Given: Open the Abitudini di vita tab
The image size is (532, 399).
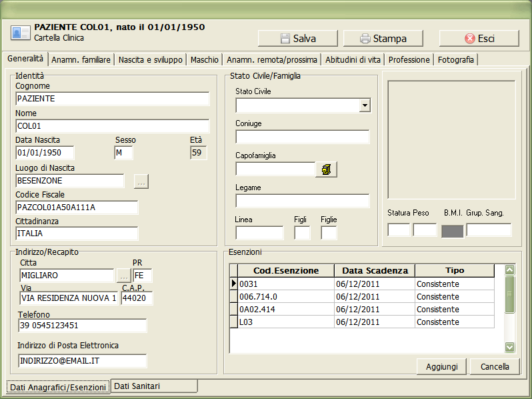Looking at the screenshot, I should pyautogui.click(x=353, y=59).
